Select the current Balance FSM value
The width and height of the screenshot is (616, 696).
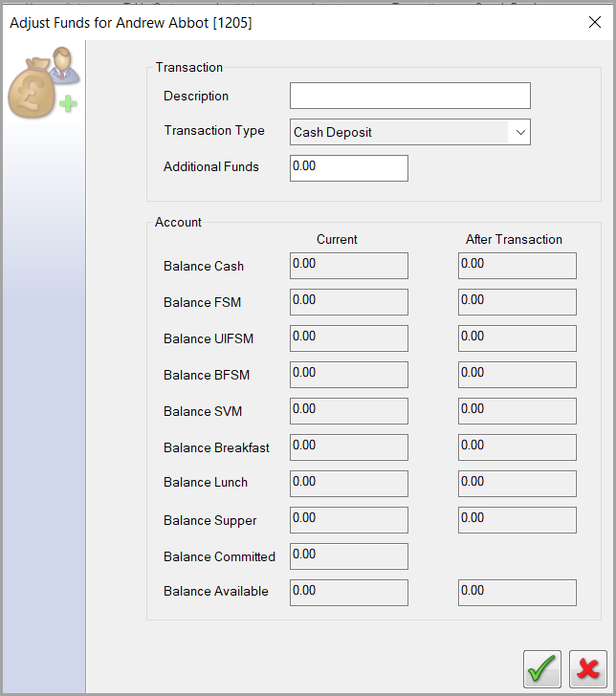[x=348, y=302]
